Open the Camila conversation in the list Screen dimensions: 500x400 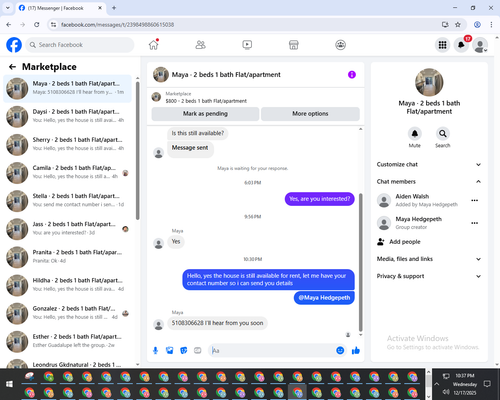[67, 173]
